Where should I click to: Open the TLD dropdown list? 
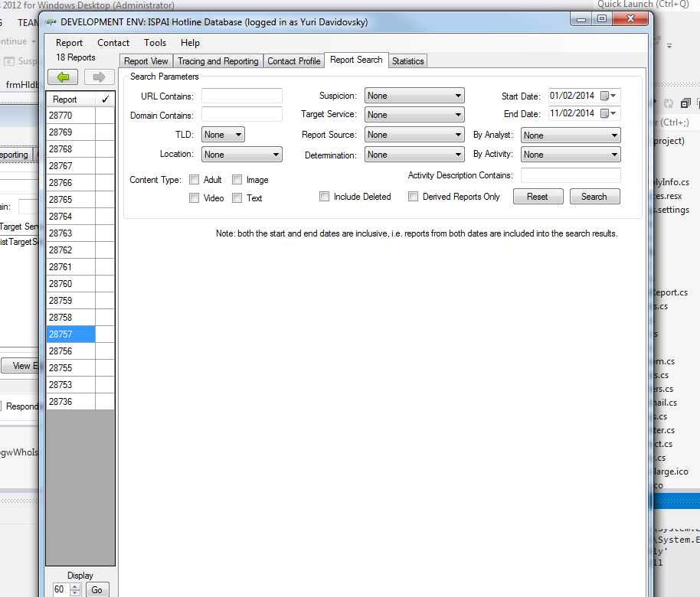(x=223, y=135)
